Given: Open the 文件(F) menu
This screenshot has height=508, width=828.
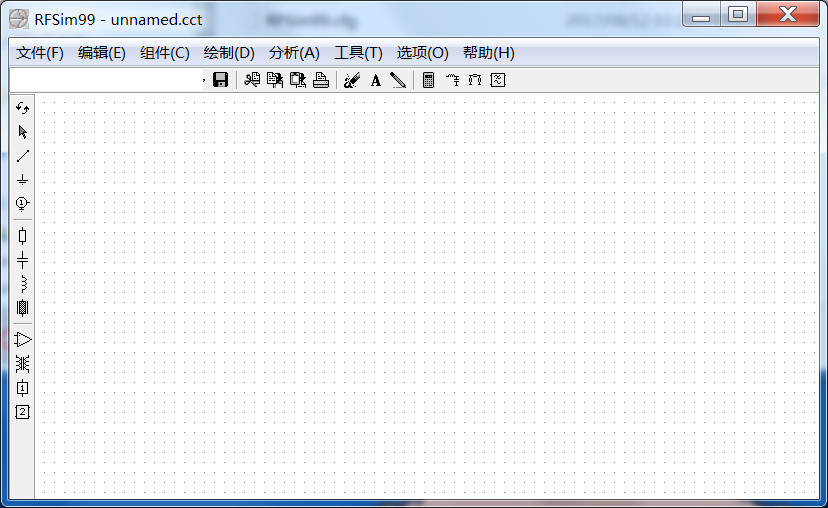Looking at the screenshot, I should click(x=40, y=53).
